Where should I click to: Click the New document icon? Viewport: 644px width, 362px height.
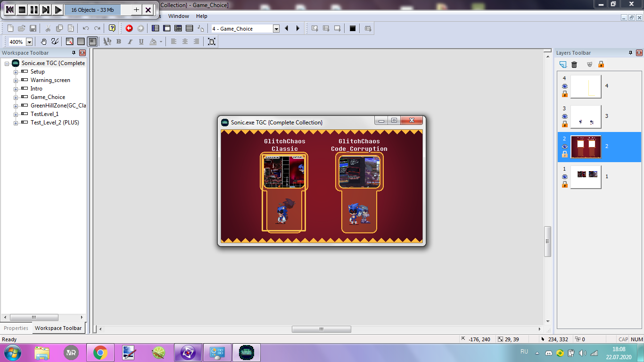(x=10, y=28)
